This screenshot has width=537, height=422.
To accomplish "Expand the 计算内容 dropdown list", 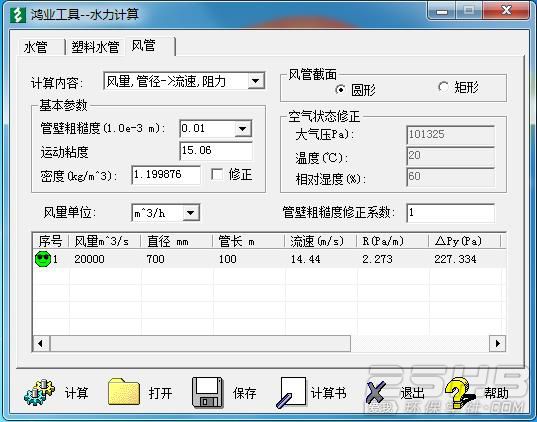I will [255, 81].
